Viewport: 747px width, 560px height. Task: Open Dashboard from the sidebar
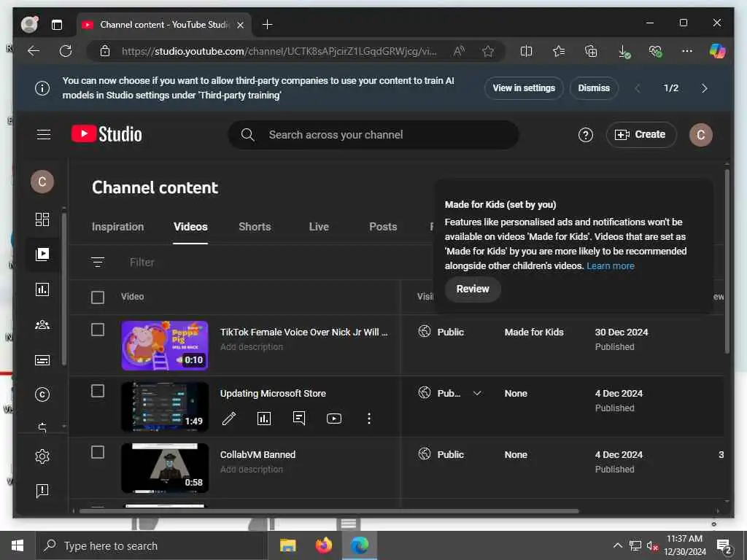42,219
